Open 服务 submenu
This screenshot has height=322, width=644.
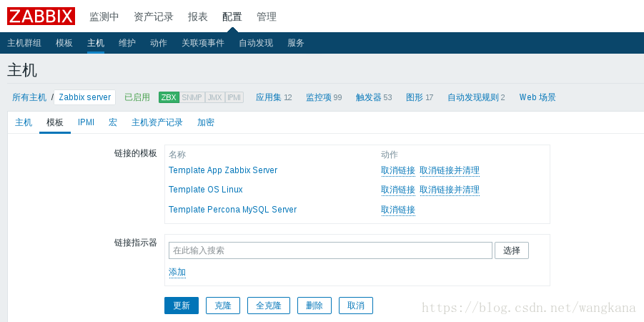pos(296,43)
